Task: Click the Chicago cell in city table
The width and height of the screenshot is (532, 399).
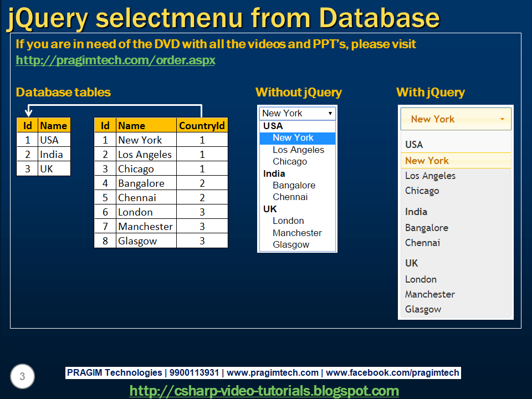Action: (x=146, y=168)
